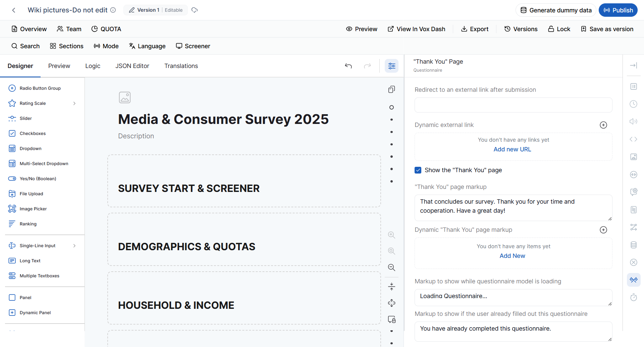The width and height of the screenshot is (644, 347).
Task: Click the cloud sync status icon
Action: point(195,10)
